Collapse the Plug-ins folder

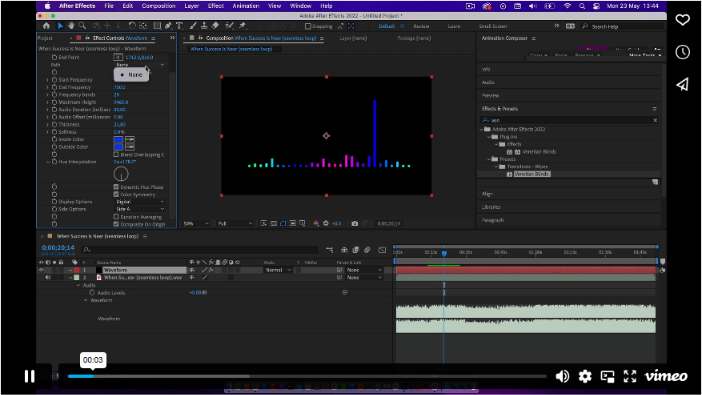coord(489,137)
